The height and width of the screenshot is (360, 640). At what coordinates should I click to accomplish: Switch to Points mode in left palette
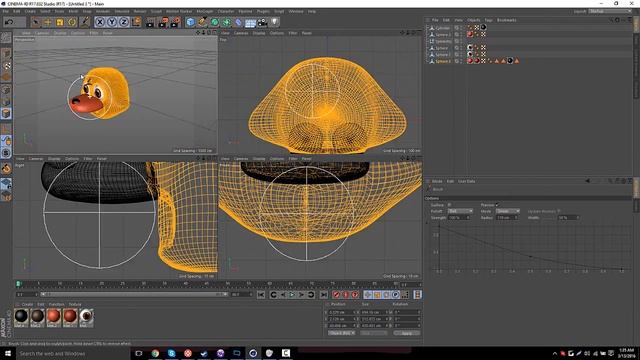(x=6, y=90)
